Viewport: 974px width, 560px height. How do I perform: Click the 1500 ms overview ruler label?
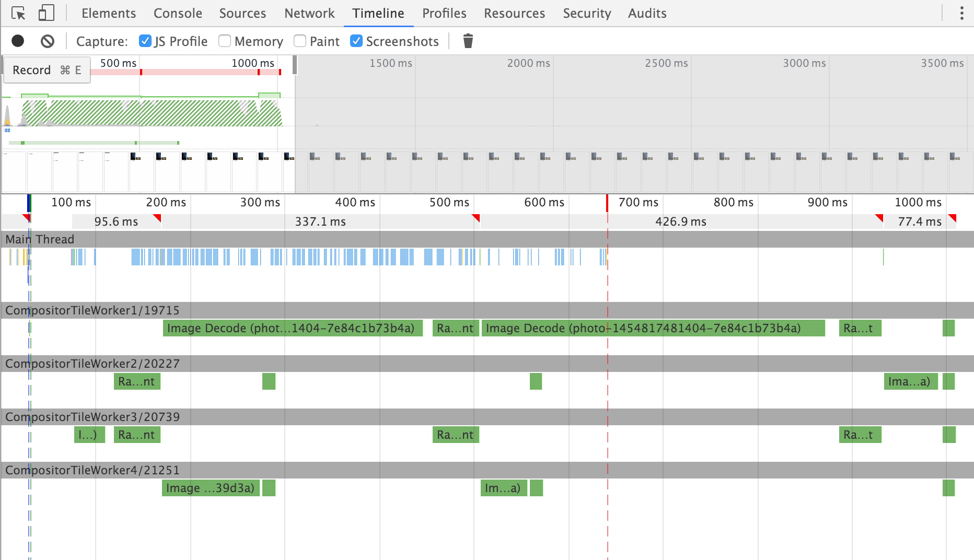tap(391, 63)
